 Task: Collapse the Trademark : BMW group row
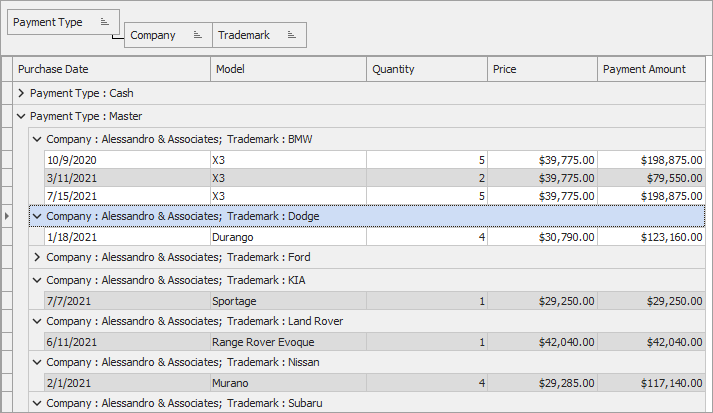(x=38, y=139)
